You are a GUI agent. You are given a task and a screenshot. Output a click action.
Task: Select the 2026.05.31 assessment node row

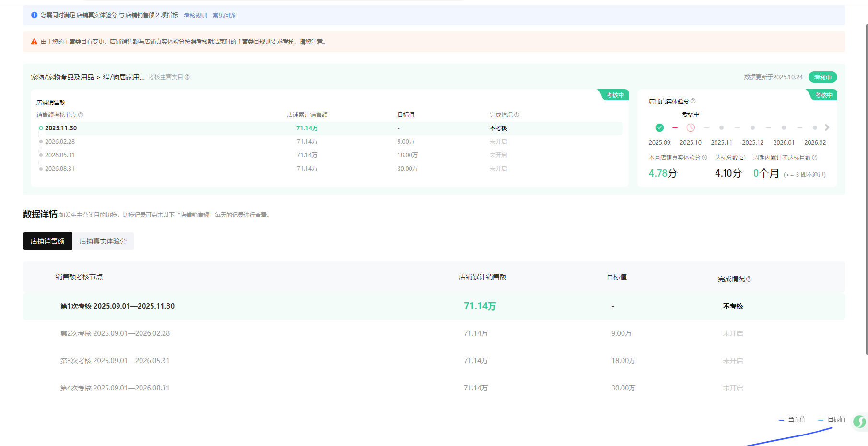(60, 155)
